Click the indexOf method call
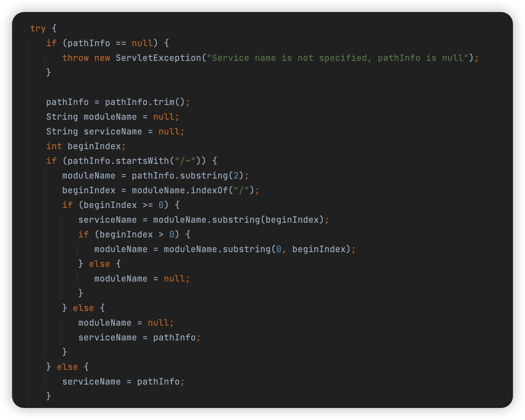This screenshot has height=420, width=525. click(209, 190)
